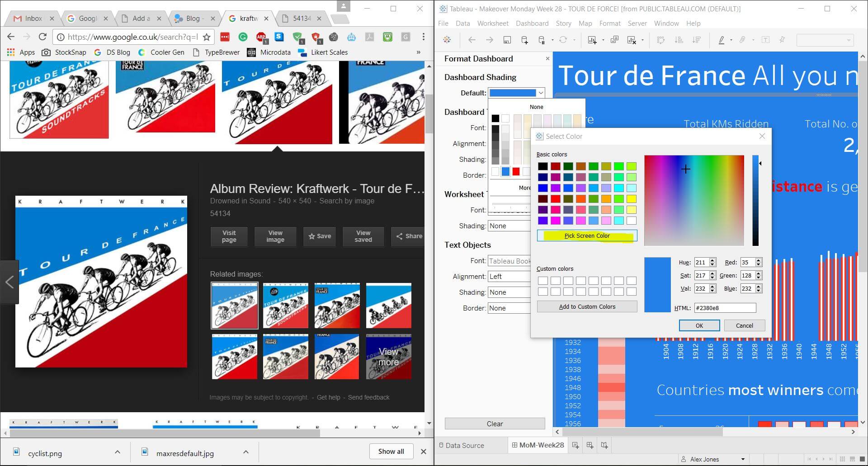Screen dimensions: 868x466
Task: Click the Clear button in Format pane
Action: (495, 424)
